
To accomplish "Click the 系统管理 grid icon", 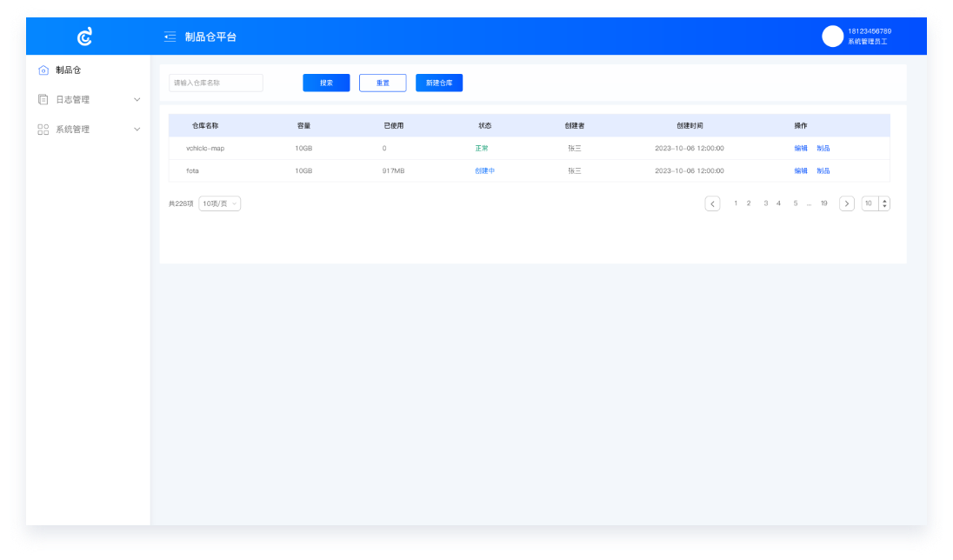I will [43, 130].
